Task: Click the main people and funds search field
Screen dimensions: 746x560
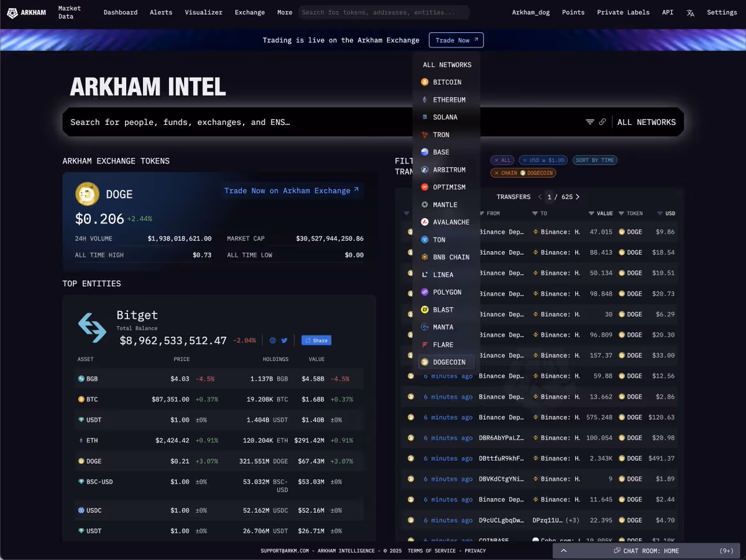Action: click(323, 122)
